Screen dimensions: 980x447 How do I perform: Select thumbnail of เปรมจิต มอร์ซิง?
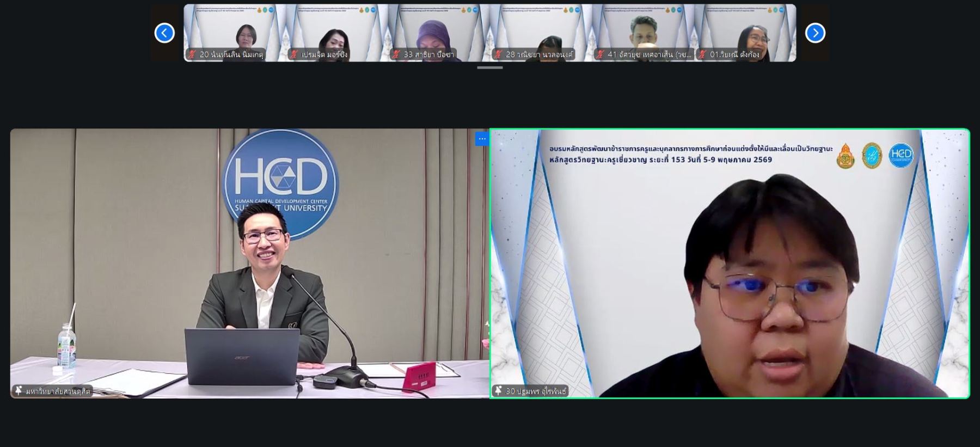(336, 33)
